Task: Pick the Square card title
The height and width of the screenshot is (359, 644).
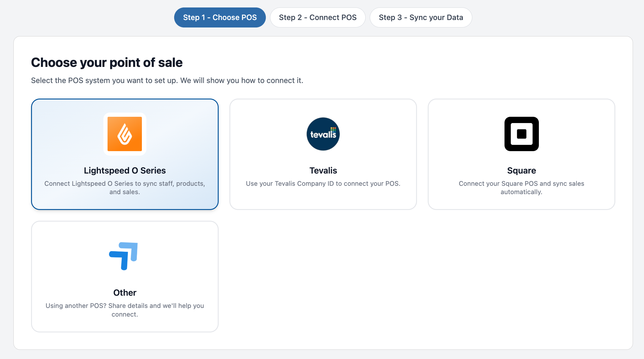Action: pyautogui.click(x=521, y=171)
